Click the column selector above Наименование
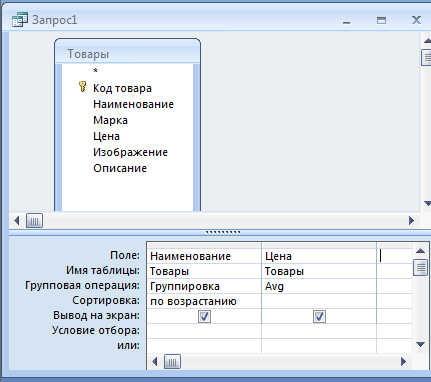The width and height of the screenshot is (431, 382). click(204, 245)
